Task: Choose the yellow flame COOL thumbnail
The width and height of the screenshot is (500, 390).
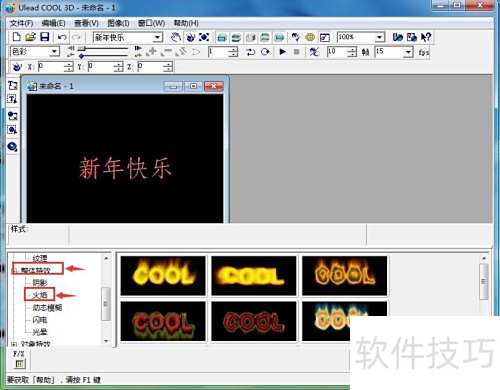Action: [x=163, y=276]
